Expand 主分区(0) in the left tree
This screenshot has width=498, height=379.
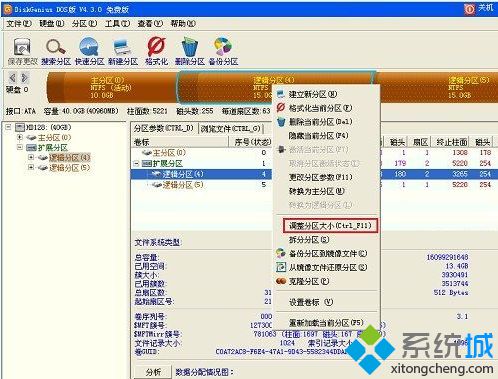point(20,137)
